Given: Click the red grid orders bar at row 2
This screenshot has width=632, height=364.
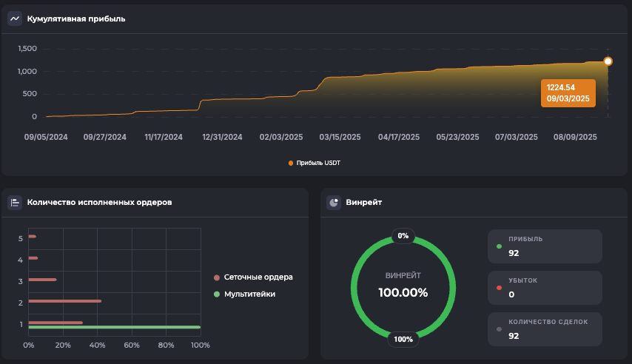Looking at the screenshot, I should tap(64, 301).
